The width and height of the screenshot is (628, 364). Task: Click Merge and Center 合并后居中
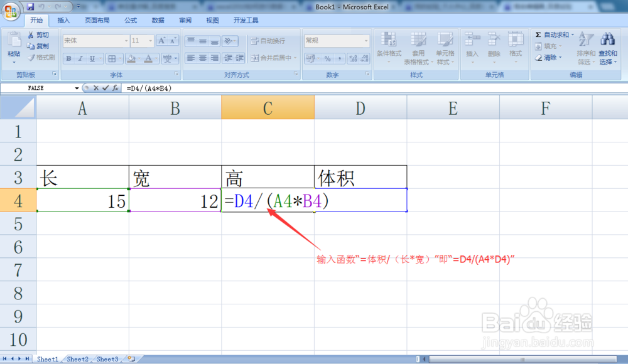pos(274,58)
